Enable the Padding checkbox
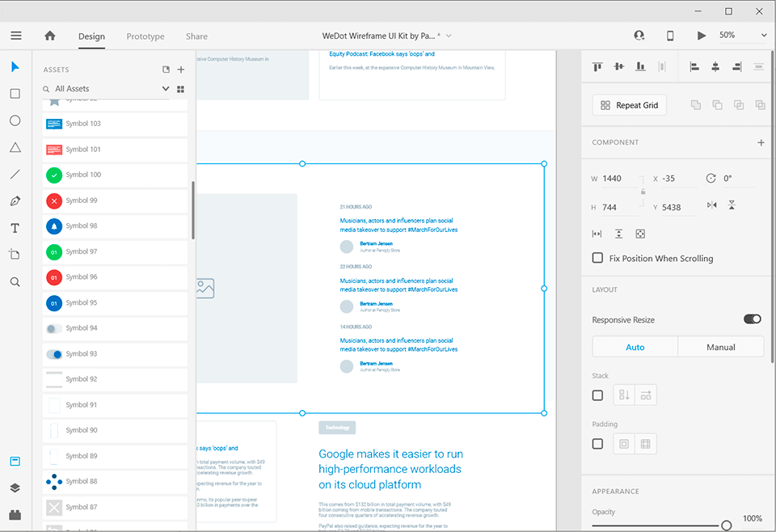776x532 pixels. coord(597,443)
